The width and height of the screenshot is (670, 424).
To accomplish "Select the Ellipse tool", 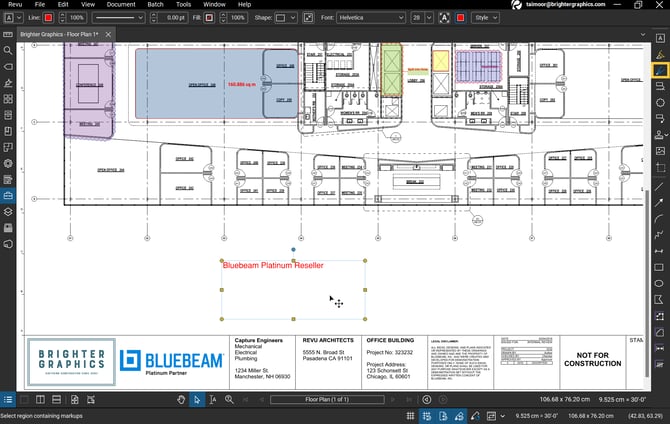I will point(659,283).
